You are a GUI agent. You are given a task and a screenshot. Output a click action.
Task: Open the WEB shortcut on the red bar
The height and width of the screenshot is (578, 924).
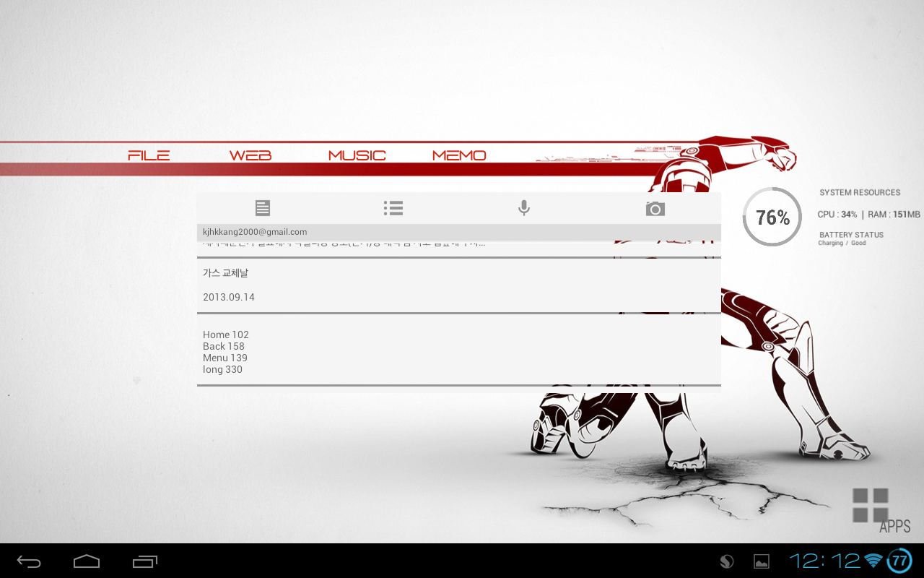pos(250,155)
